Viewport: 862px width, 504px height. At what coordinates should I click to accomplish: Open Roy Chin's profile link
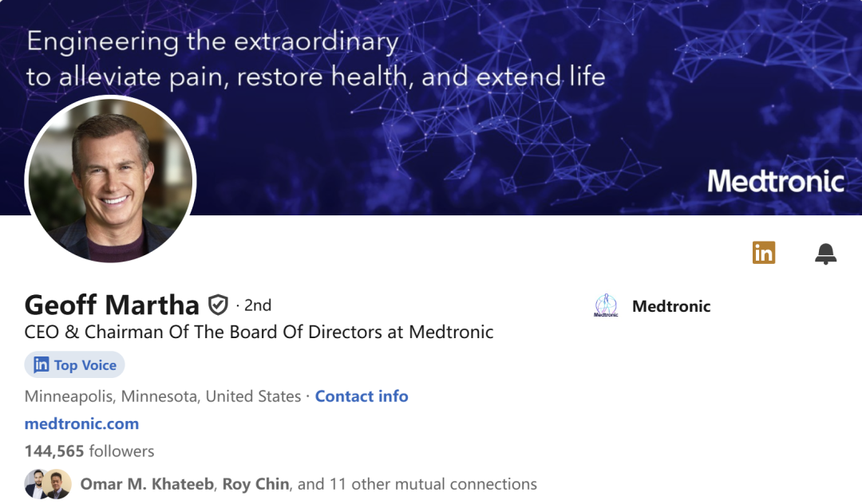tap(255, 484)
